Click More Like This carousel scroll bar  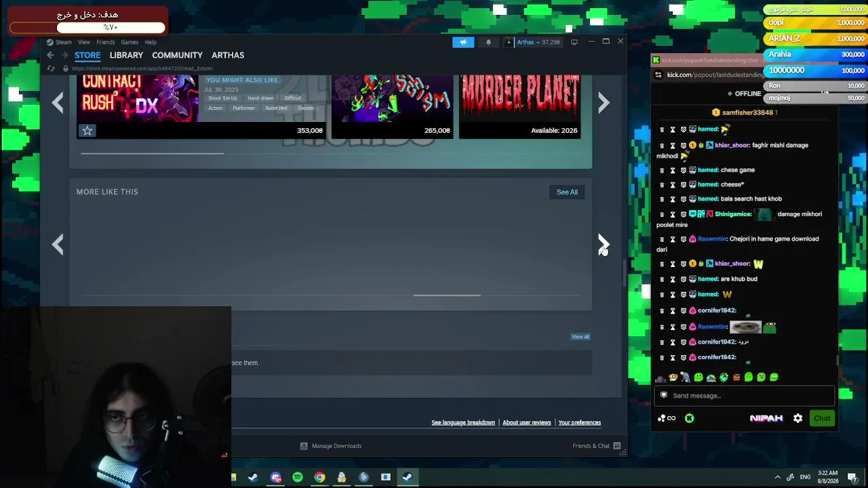(x=447, y=296)
